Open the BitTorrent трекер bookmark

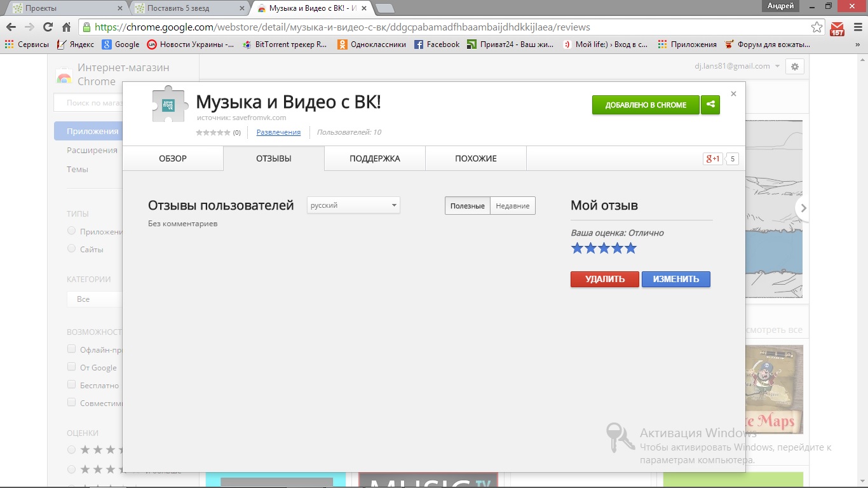click(x=285, y=44)
